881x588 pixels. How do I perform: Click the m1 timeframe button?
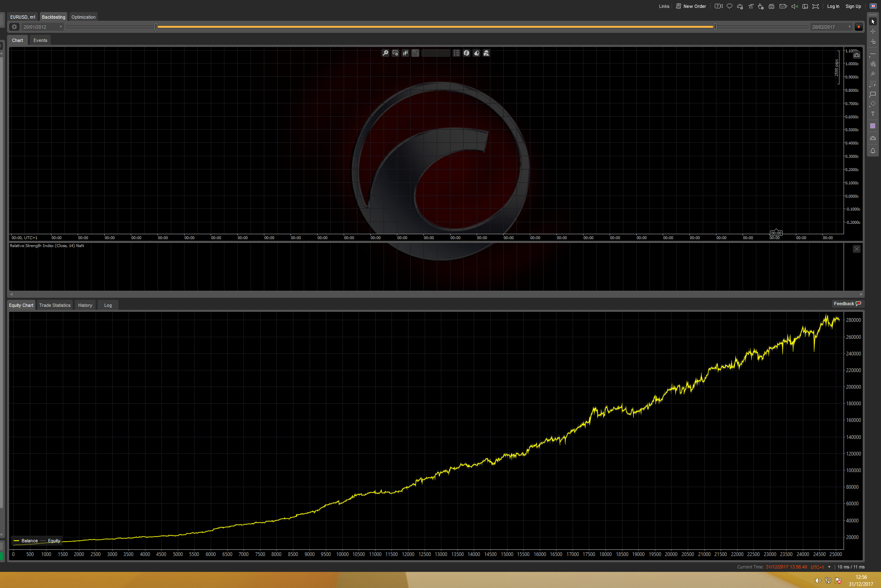coord(415,53)
